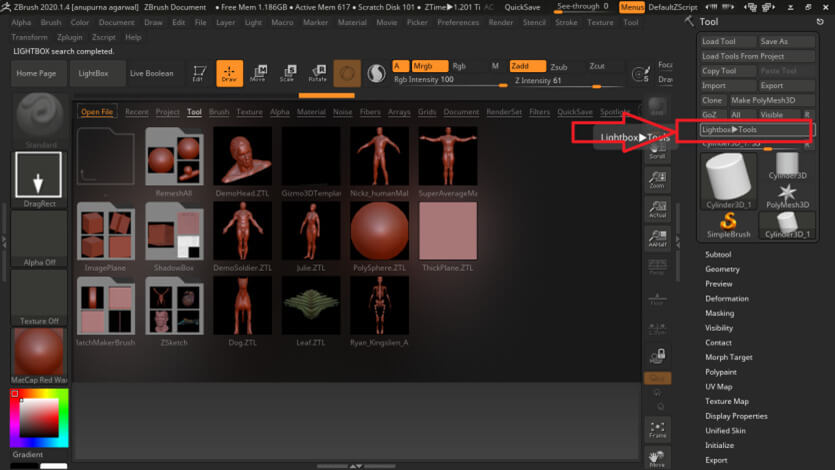Click the Zoom canvas icon
This screenshot has width=835, height=470.
pyautogui.click(x=657, y=180)
